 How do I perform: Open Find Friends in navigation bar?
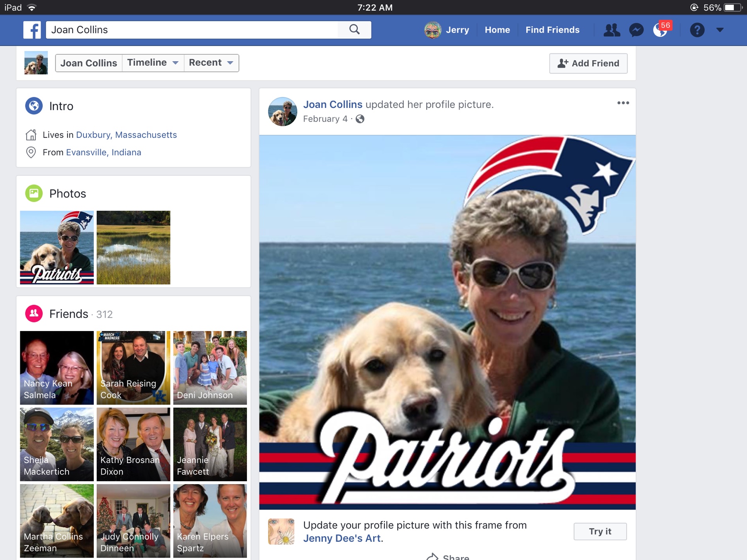552,30
